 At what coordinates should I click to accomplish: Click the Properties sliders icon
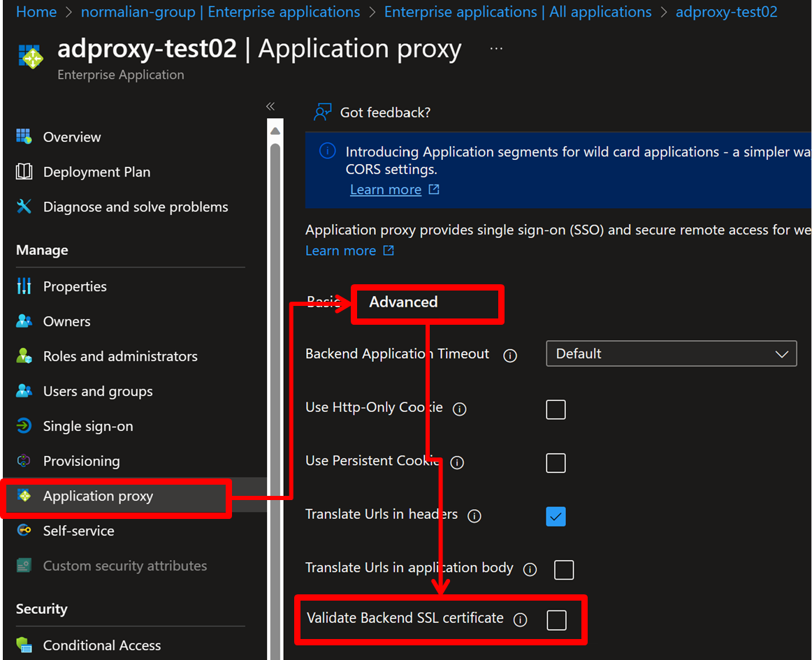coord(24,286)
